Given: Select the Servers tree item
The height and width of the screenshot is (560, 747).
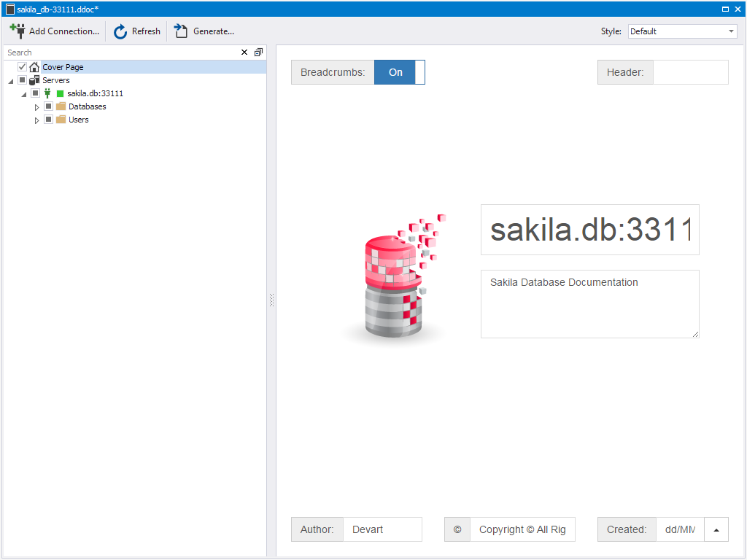Looking at the screenshot, I should [x=55, y=80].
